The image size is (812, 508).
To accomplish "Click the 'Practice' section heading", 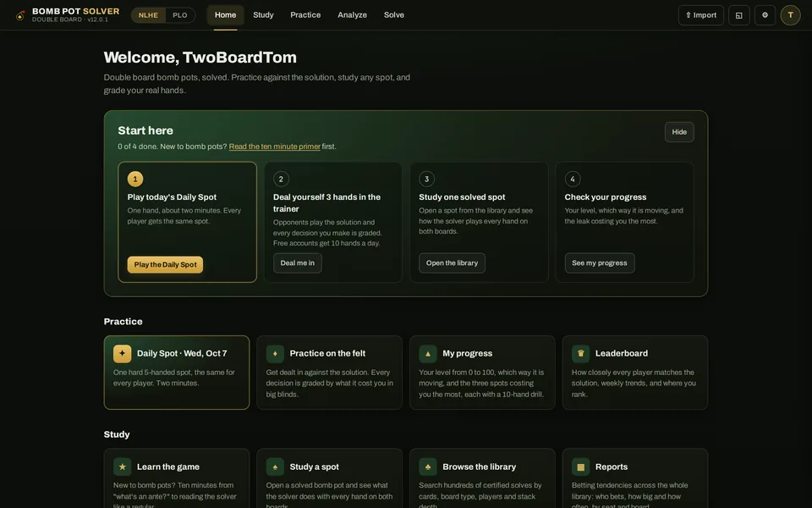I will (123, 322).
